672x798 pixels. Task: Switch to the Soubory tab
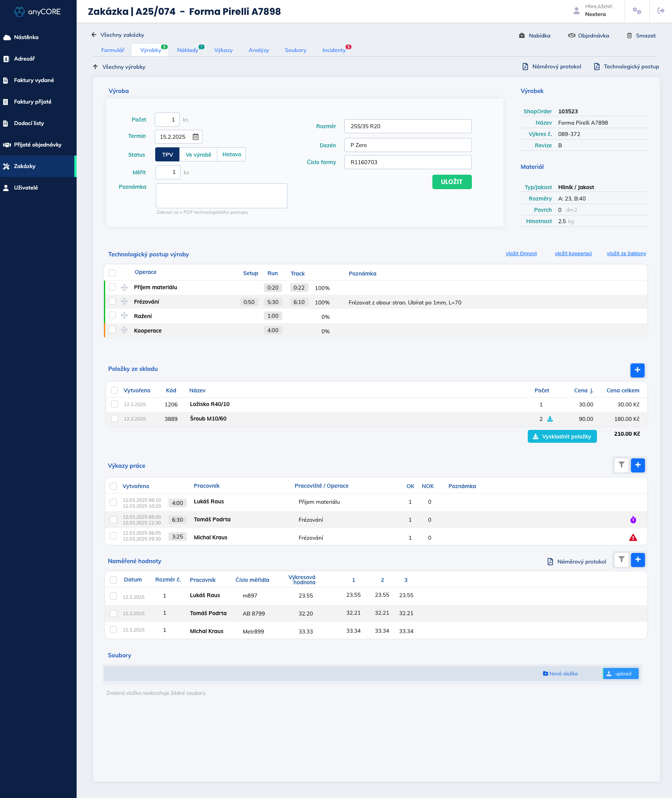click(x=296, y=50)
